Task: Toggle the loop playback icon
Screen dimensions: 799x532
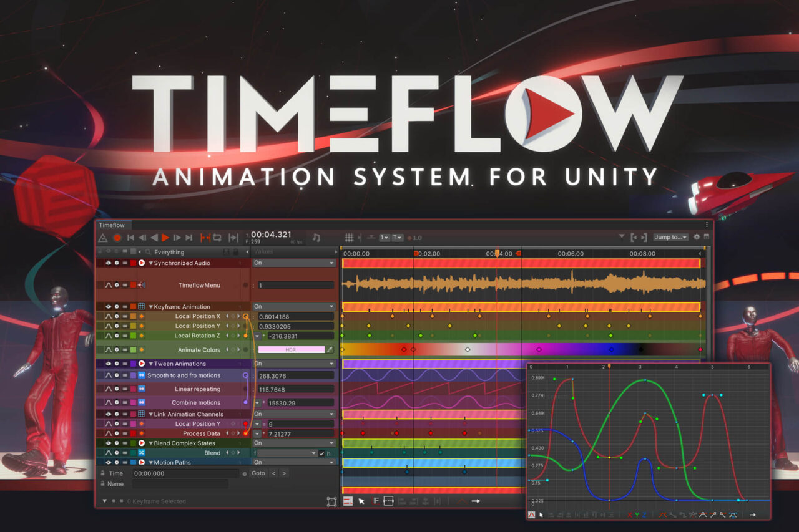Action: point(217,238)
